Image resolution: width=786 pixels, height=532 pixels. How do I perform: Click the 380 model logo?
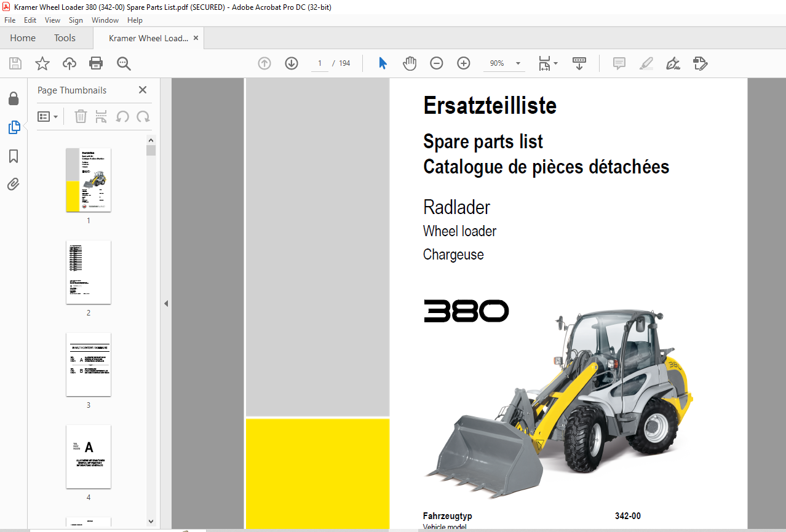466,311
